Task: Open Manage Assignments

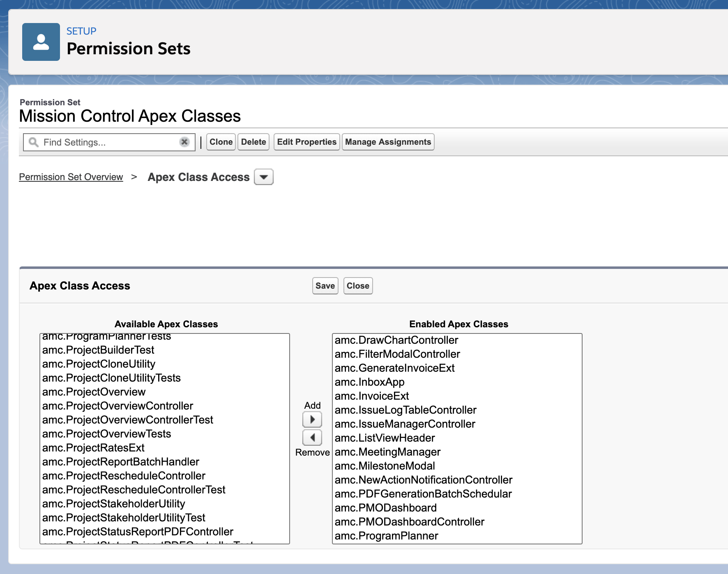Action: [388, 142]
